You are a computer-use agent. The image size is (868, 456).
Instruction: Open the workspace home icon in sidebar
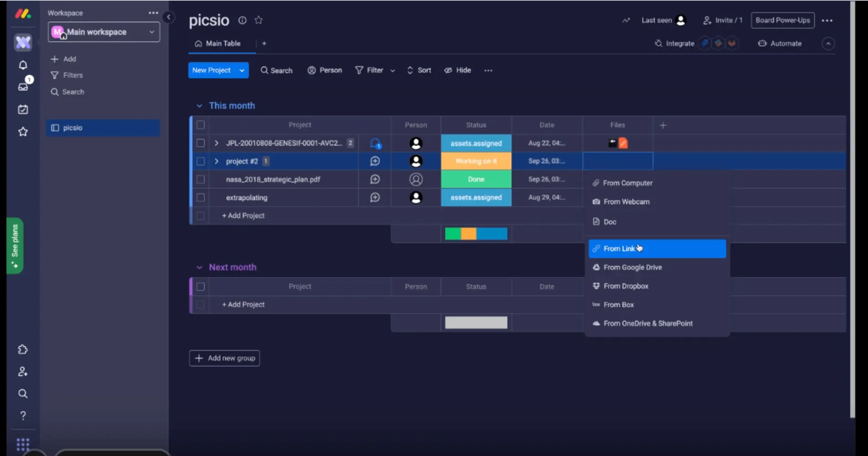pyautogui.click(x=23, y=42)
